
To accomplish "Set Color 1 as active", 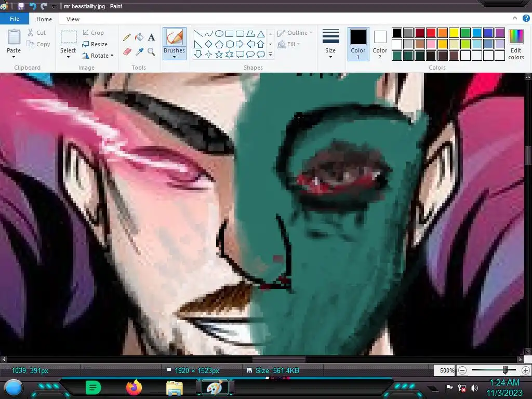I will pyautogui.click(x=358, y=45).
